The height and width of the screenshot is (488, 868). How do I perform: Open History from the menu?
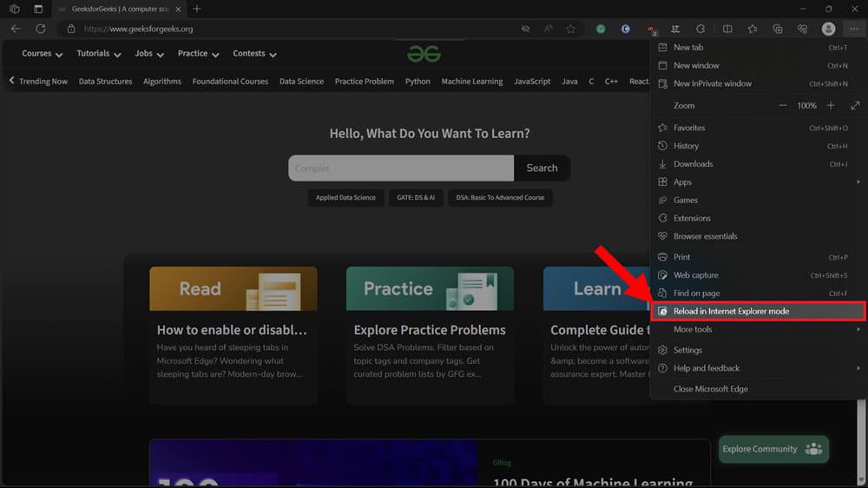point(757,146)
